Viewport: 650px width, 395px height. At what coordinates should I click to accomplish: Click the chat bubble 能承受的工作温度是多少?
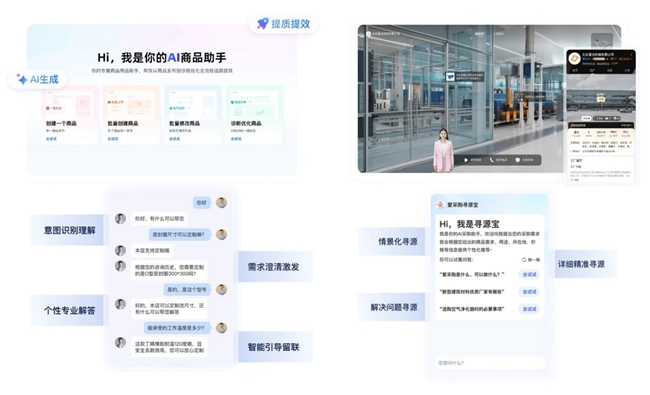[177, 327]
